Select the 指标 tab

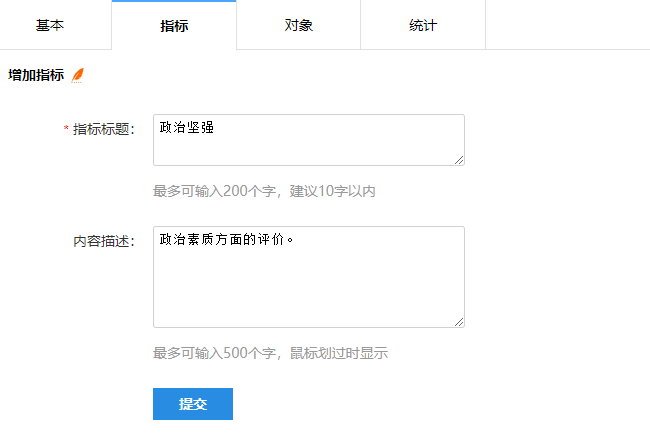coord(174,25)
